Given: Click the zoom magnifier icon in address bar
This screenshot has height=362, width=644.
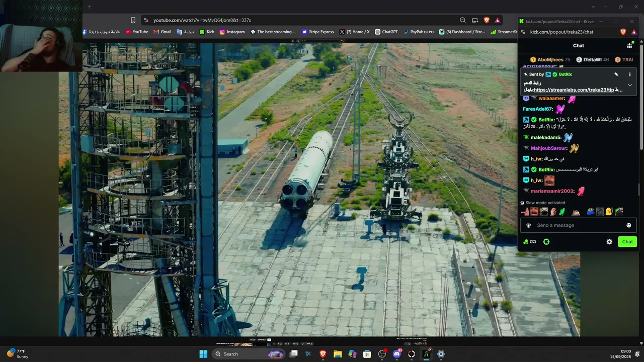Looking at the screenshot, I should [463, 20].
